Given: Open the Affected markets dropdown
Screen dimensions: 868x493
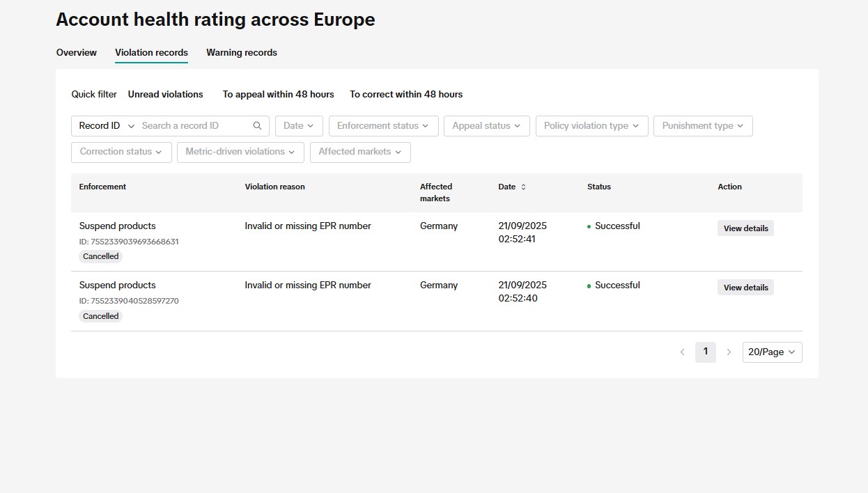Looking at the screenshot, I should (359, 151).
